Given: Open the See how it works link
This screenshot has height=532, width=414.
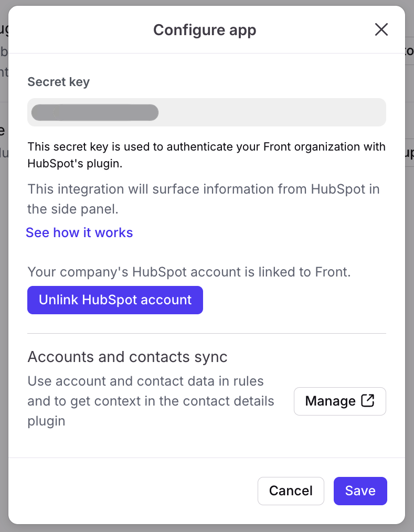Looking at the screenshot, I should (x=79, y=232).
